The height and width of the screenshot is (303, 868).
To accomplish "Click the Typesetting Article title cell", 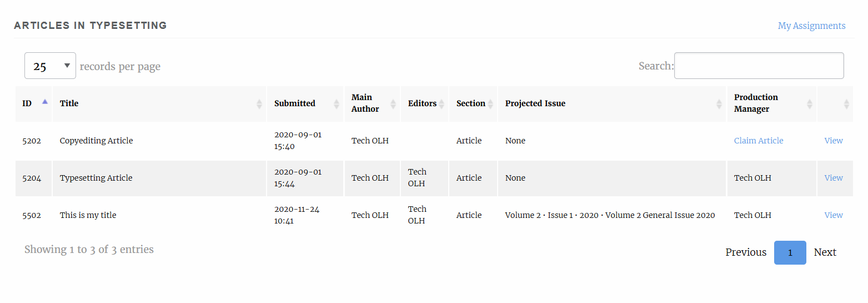I will [x=96, y=178].
